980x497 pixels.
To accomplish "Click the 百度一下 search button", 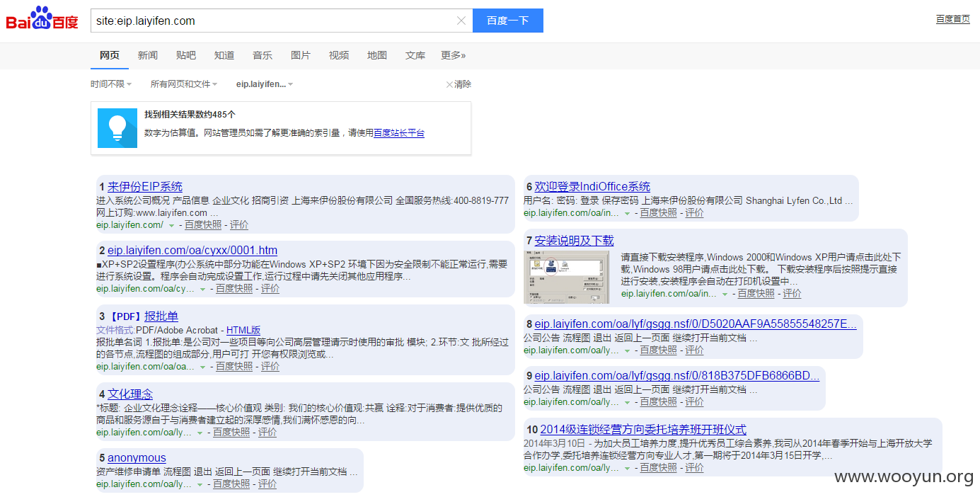I will [x=508, y=21].
